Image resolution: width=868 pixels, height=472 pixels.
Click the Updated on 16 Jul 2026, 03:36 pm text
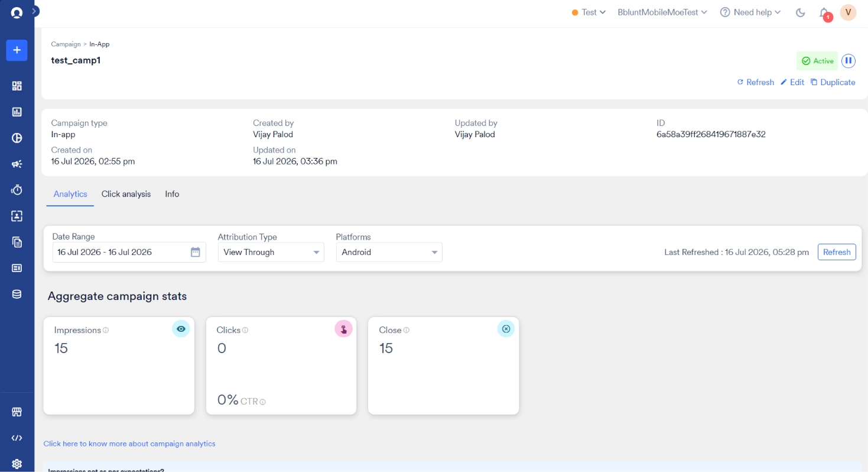click(295, 161)
